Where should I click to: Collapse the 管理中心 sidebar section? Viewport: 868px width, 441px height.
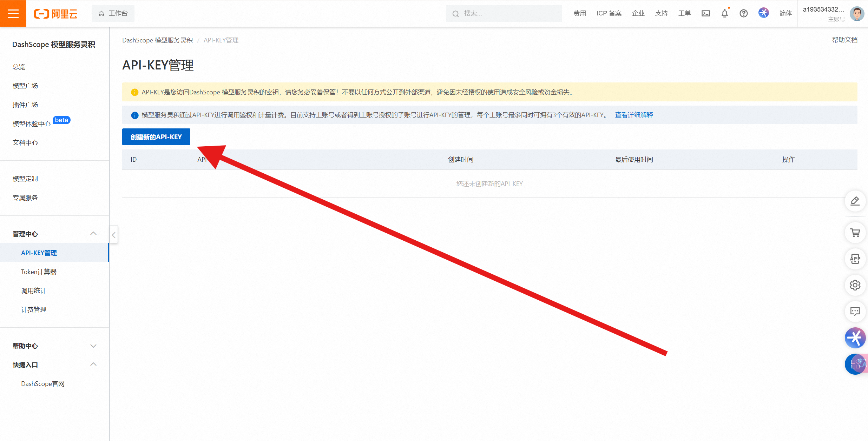click(x=93, y=234)
